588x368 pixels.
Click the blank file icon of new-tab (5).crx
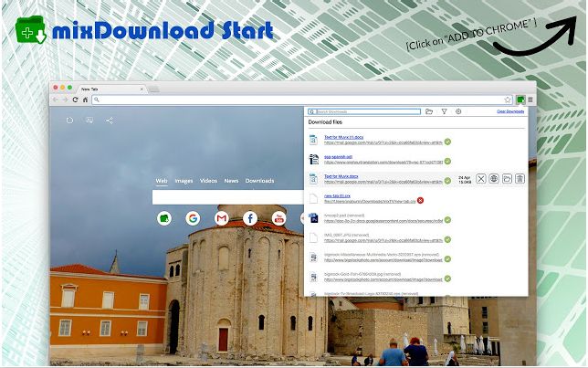pos(313,198)
